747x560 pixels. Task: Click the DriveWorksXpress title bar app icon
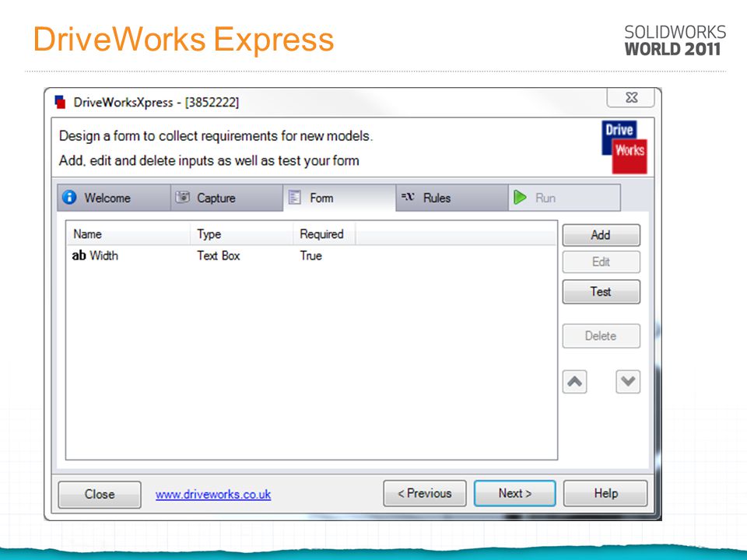[x=60, y=102]
